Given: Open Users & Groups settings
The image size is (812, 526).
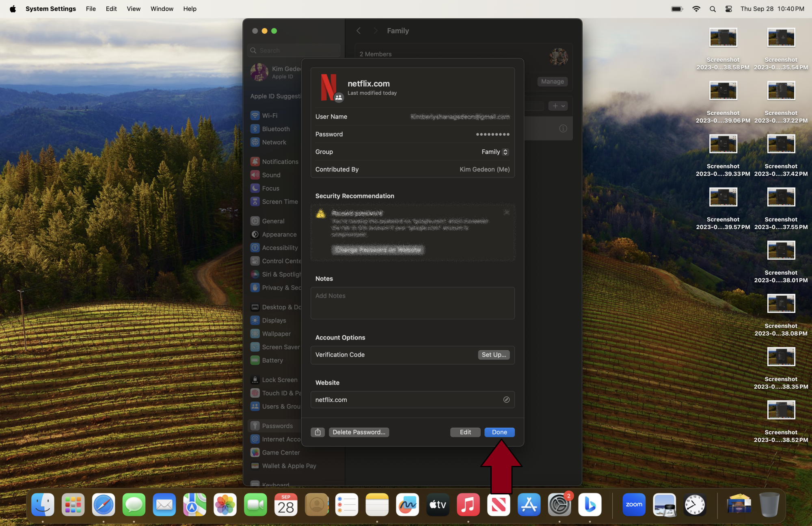Looking at the screenshot, I should click(x=276, y=407).
